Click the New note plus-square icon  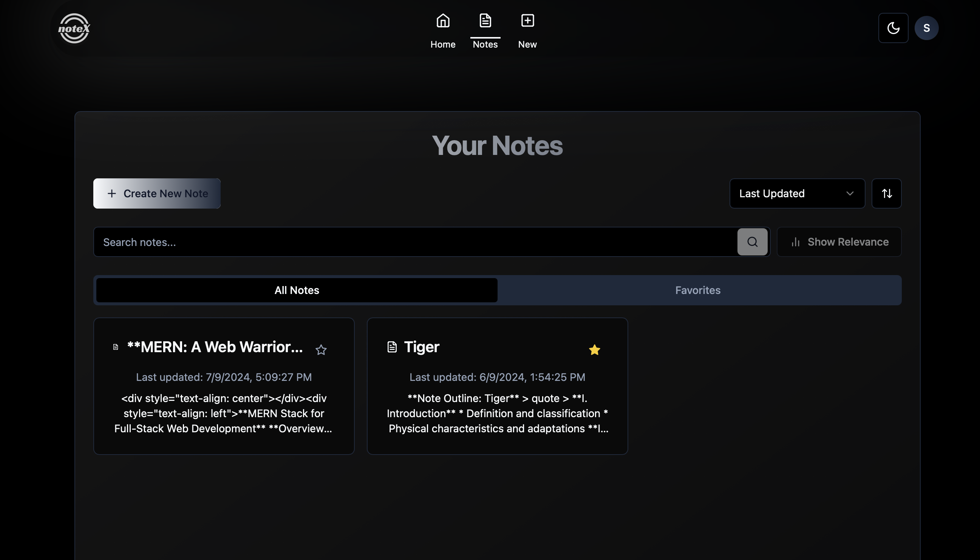527,20
